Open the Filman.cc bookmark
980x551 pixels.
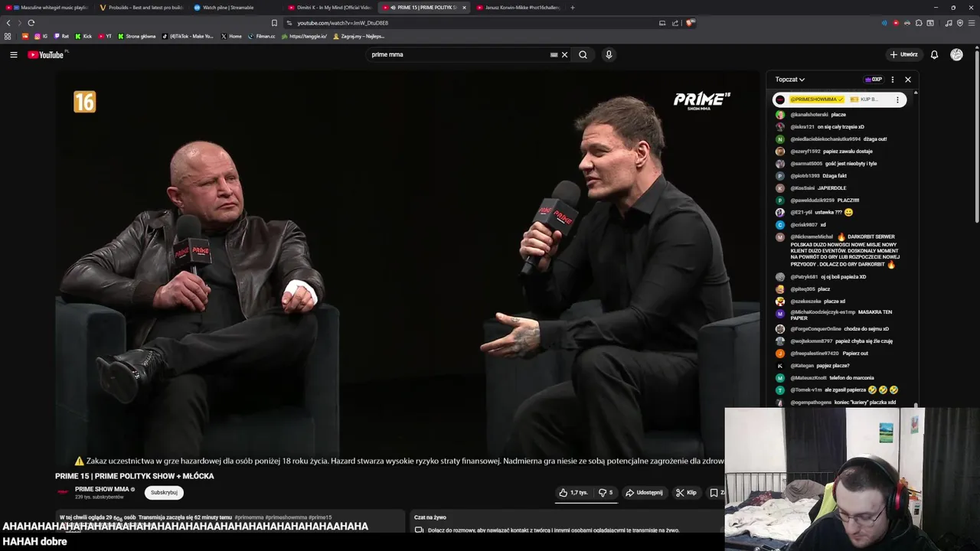click(262, 36)
